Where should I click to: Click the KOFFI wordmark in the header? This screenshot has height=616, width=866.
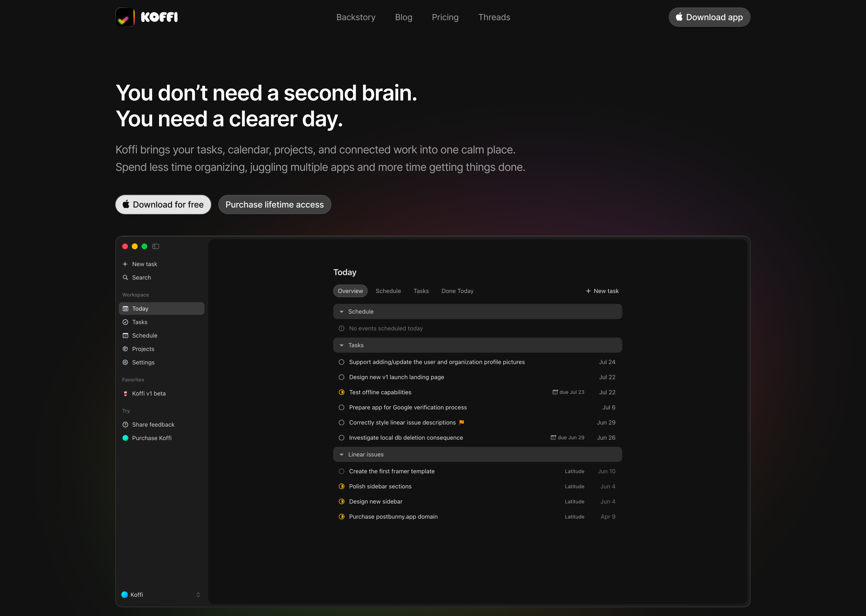pos(159,17)
